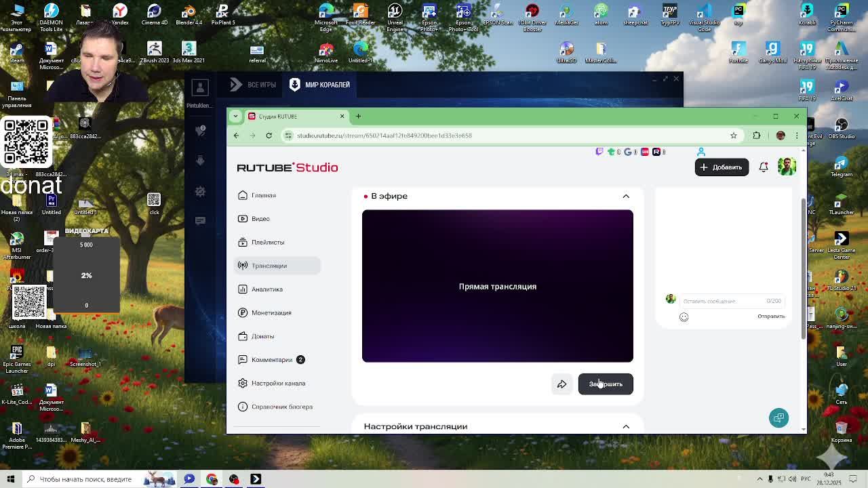This screenshot has width=868, height=488.
Task: Click the gear icon in launcher sidebar
Action: click(x=200, y=192)
